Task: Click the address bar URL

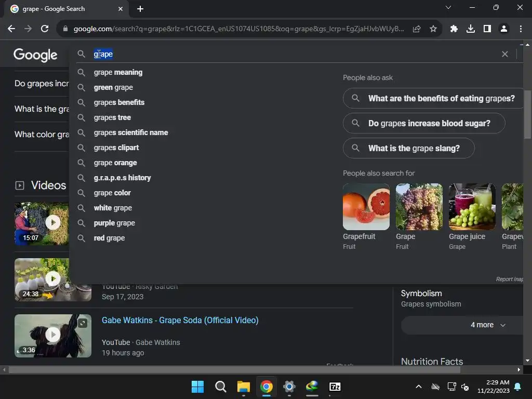Action: (x=238, y=29)
